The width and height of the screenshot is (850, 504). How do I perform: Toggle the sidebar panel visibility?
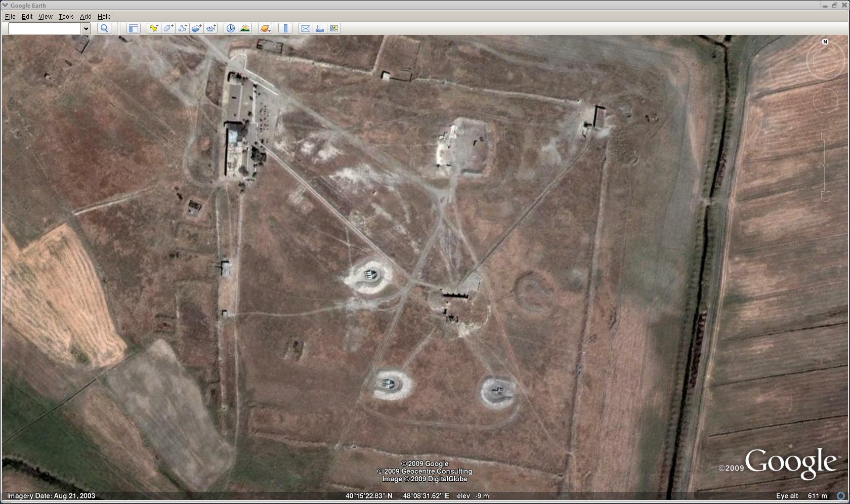(133, 28)
